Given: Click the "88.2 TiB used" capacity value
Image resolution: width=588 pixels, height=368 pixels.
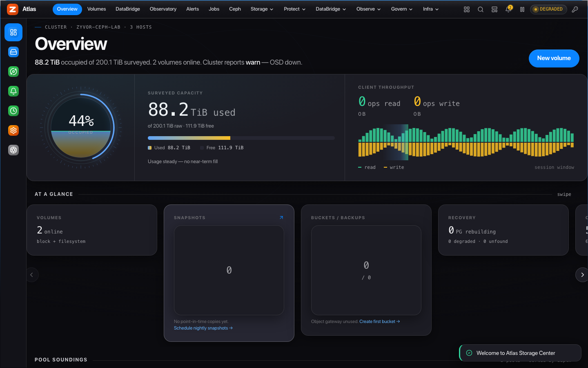Looking at the screenshot, I should [192, 110].
